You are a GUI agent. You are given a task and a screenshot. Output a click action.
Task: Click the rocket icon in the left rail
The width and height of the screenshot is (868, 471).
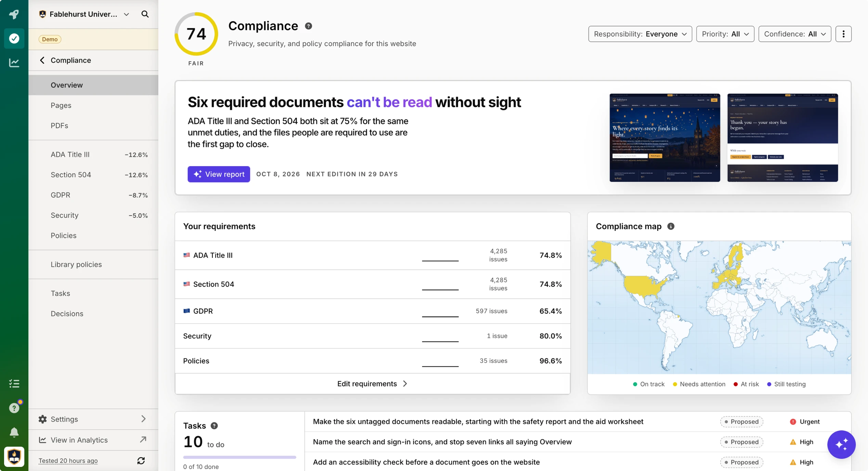point(14,14)
